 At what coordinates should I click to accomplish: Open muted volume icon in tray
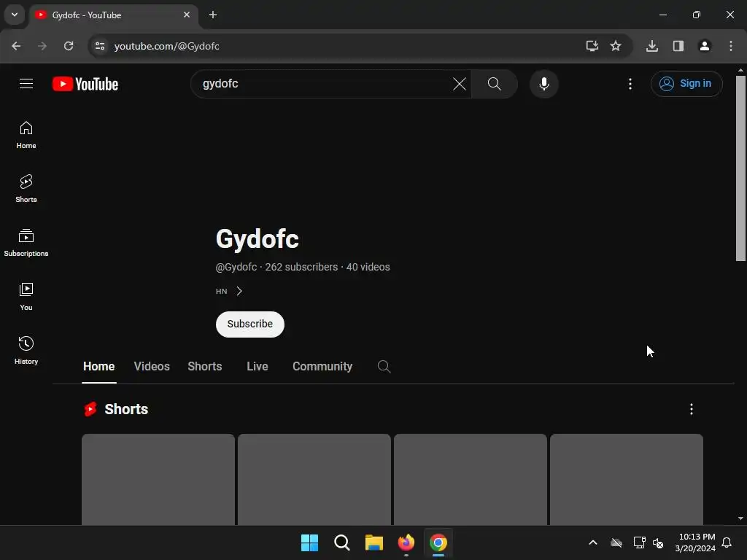point(659,542)
